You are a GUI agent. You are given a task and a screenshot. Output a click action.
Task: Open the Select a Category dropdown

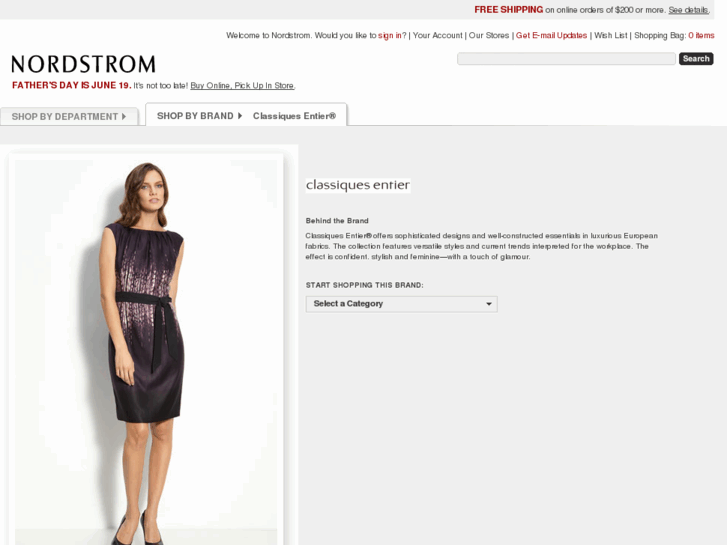pos(402,304)
